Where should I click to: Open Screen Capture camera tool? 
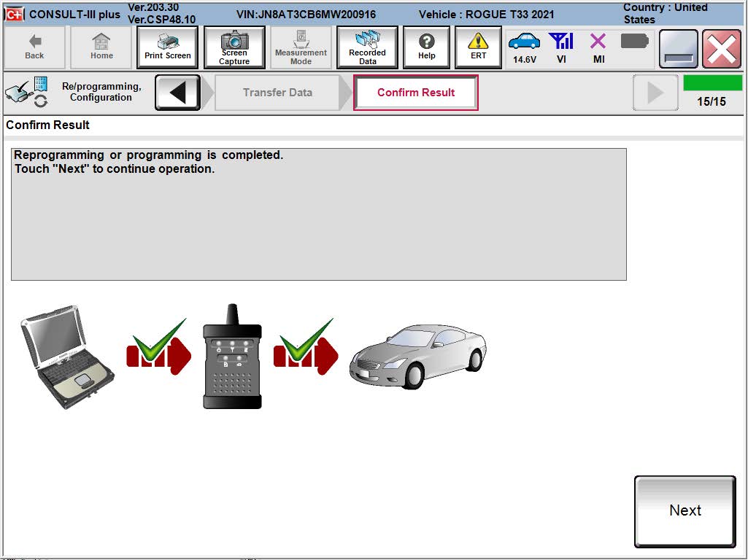(x=234, y=47)
